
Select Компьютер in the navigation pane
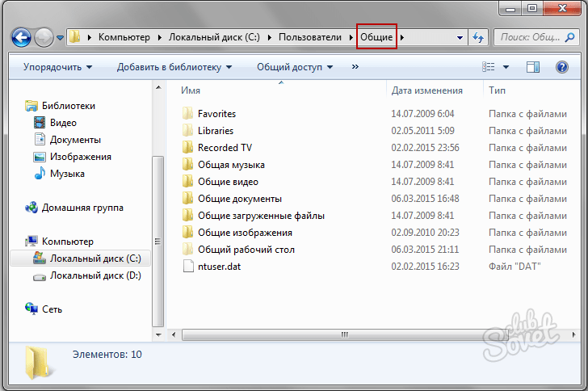coord(68,242)
